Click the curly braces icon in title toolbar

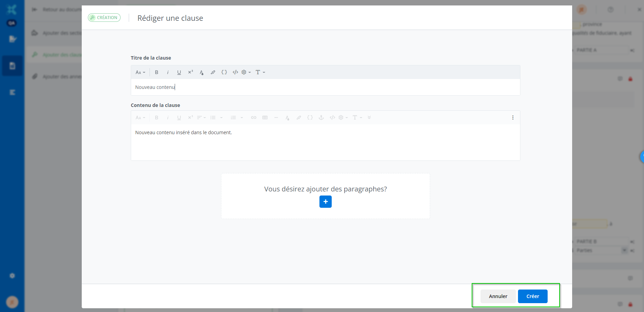pyautogui.click(x=224, y=72)
